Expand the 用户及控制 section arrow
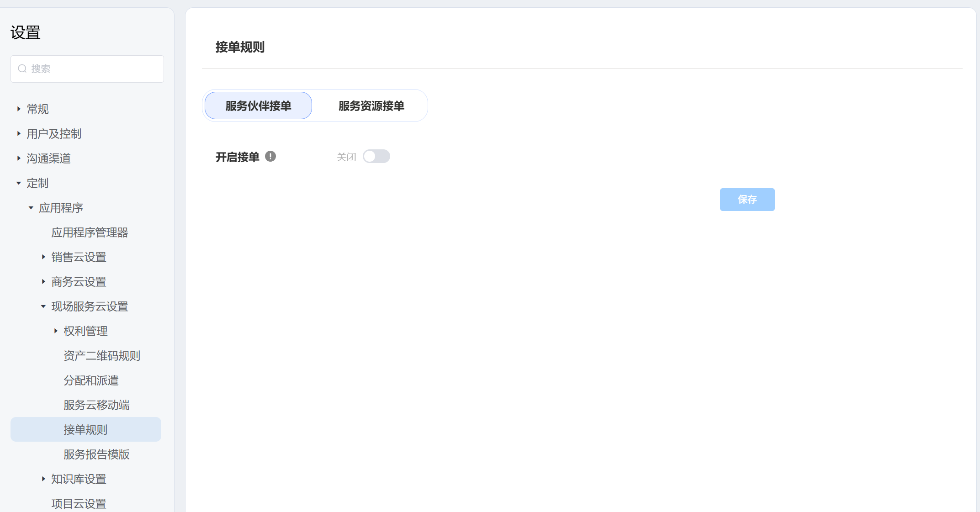 [19, 134]
